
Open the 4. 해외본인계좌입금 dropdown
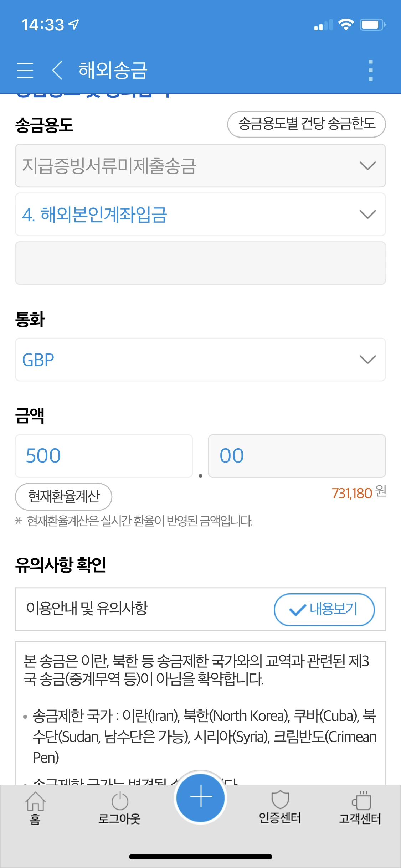200,215
